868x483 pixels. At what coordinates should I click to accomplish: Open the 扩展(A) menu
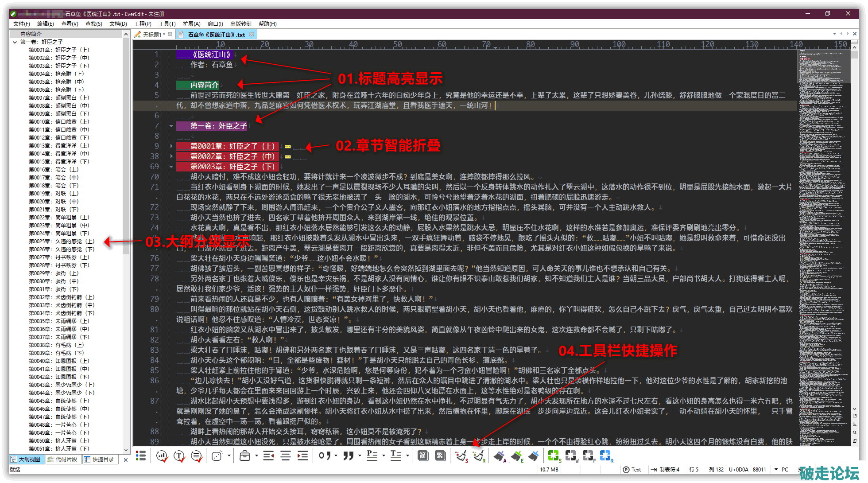pos(191,24)
